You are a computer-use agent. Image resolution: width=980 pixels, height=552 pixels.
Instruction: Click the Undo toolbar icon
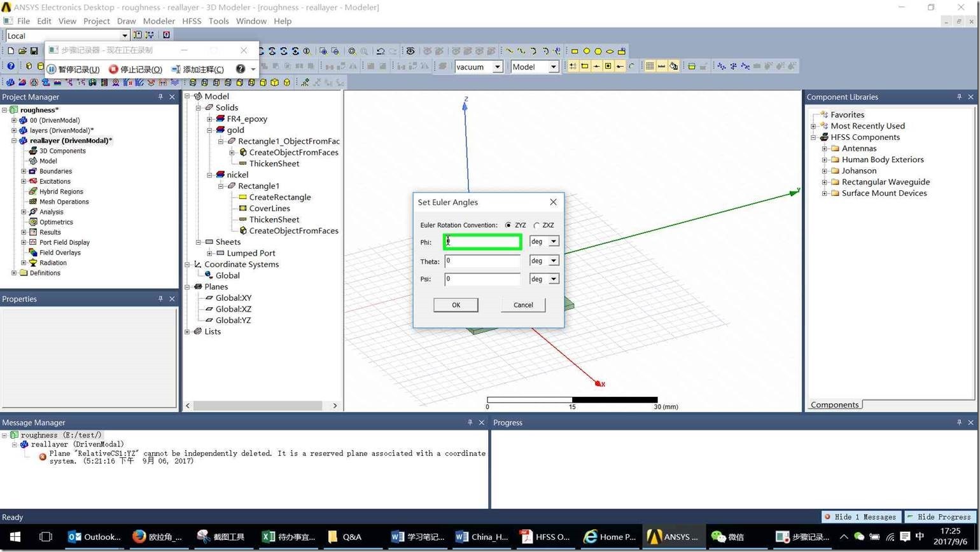(x=381, y=51)
